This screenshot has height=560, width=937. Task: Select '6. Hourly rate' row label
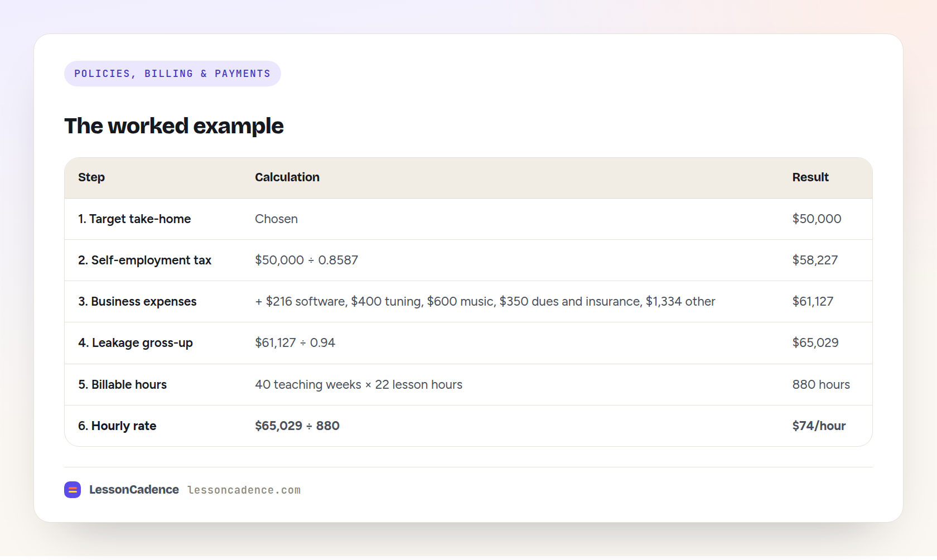click(117, 426)
